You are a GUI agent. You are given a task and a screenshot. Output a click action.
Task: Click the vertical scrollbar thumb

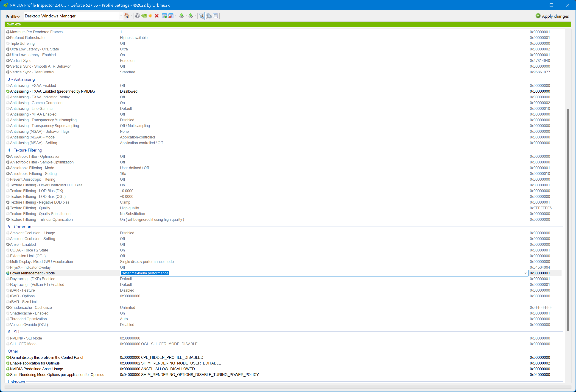pos(568,220)
